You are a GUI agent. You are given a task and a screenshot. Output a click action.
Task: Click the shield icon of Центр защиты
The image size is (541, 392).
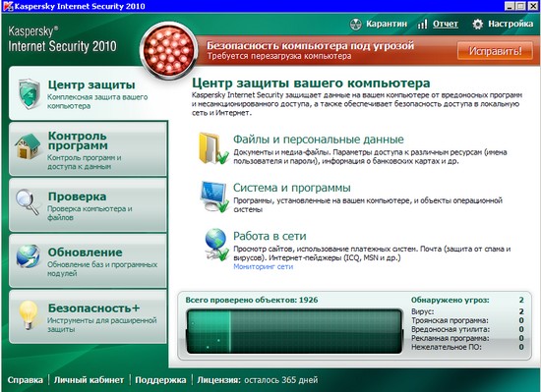tap(30, 94)
